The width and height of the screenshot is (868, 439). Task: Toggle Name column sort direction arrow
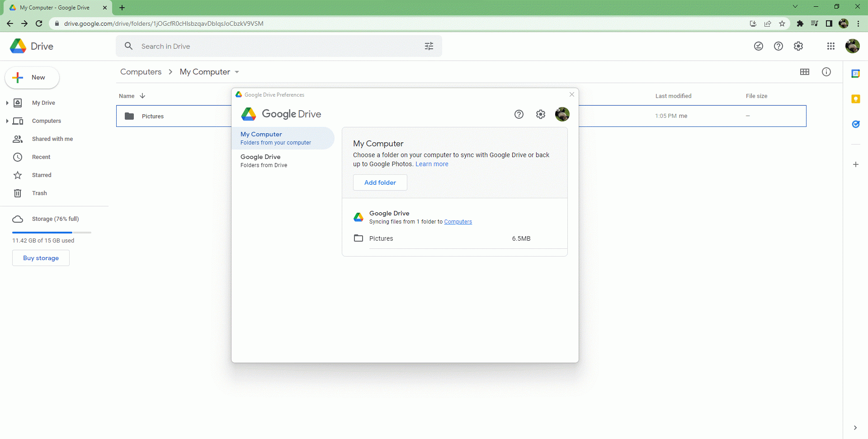pos(142,96)
